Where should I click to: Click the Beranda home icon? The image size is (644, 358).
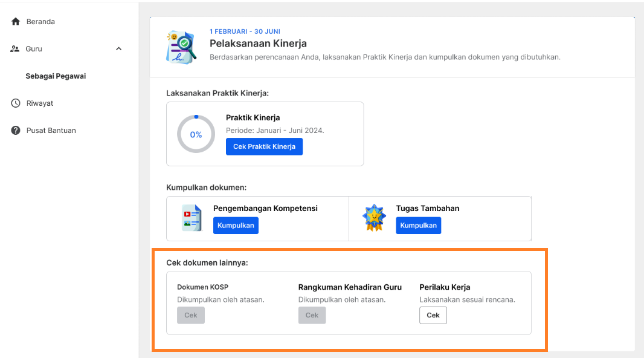16,21
